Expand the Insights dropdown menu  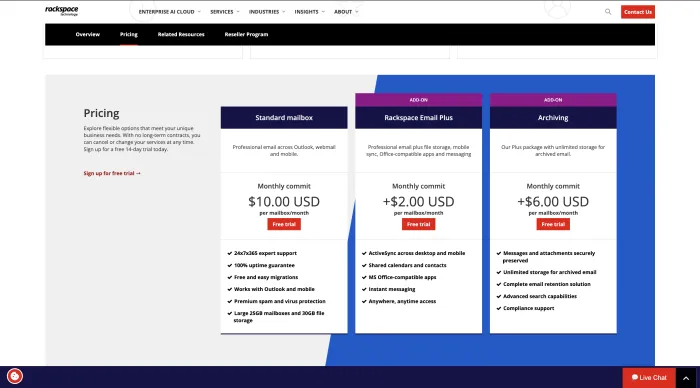click(x=309, y=12)
